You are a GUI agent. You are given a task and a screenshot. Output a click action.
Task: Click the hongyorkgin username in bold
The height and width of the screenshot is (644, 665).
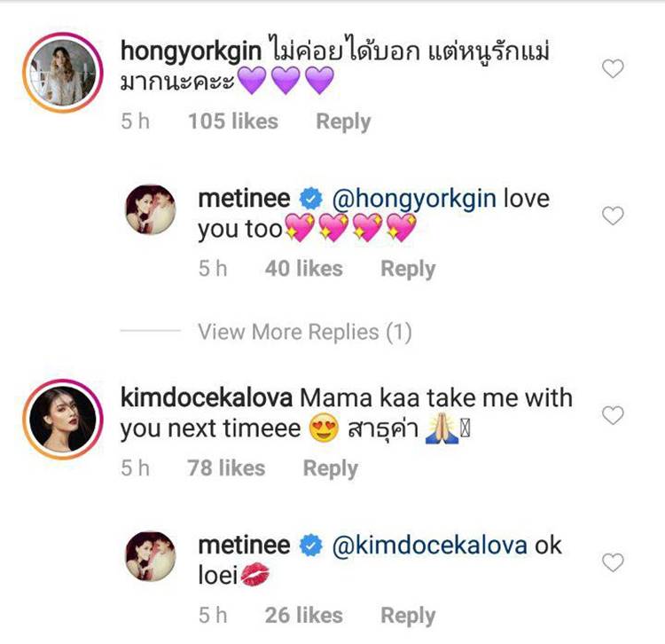pos(191,51)
